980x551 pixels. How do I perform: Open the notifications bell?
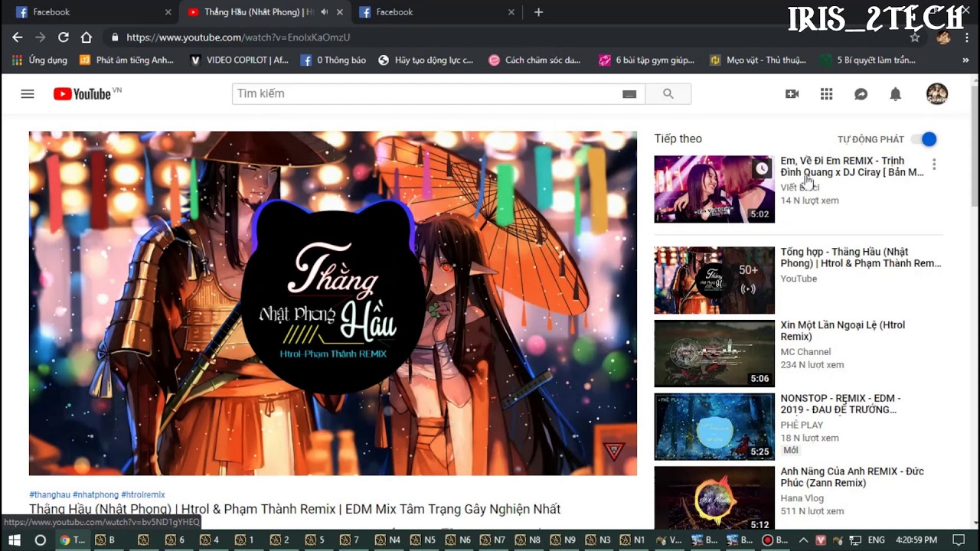click(895, 93)
